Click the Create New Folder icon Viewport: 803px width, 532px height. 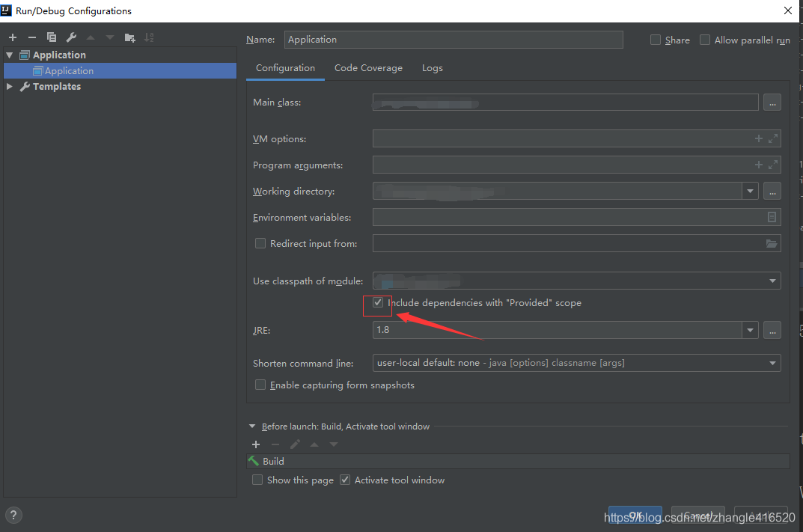(129, 37)
